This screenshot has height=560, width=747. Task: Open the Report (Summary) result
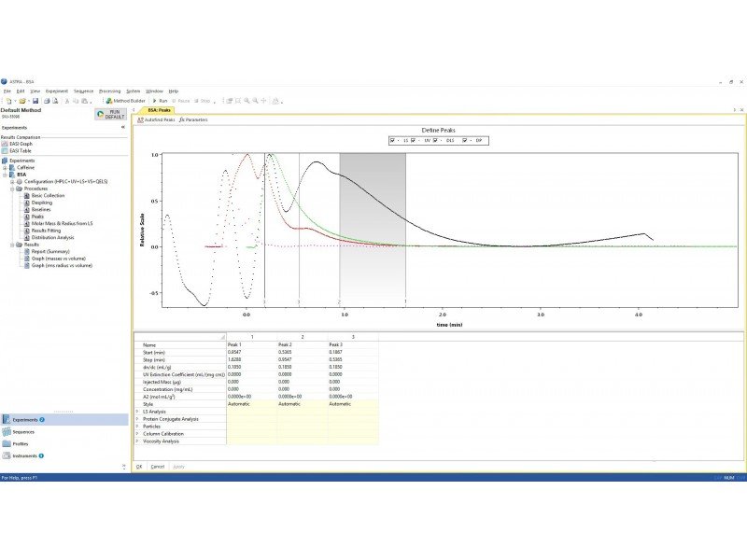(47, 251)
